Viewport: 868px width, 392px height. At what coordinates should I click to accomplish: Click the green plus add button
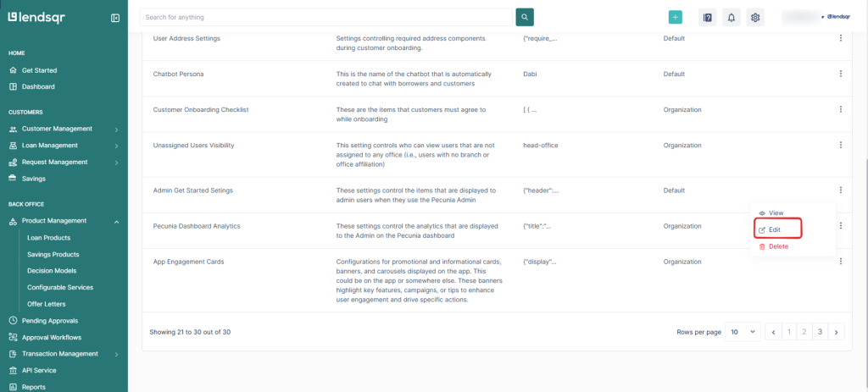pyautogui.click(x=675, y=17)
